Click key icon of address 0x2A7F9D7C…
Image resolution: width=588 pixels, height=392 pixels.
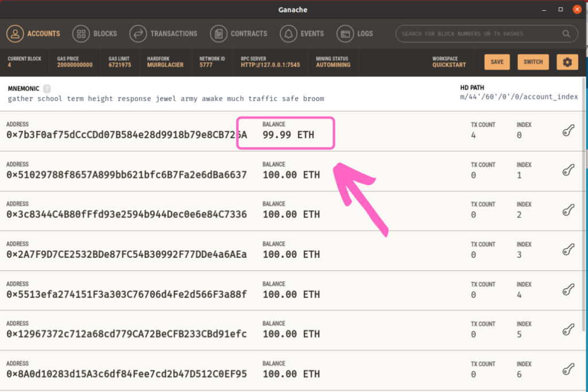pyautogui.click(x=568, y=250)
